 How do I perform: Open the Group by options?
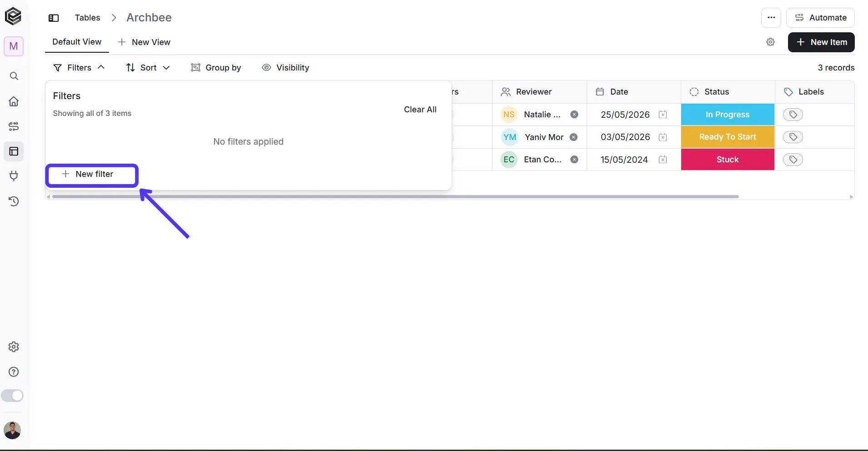216,68
